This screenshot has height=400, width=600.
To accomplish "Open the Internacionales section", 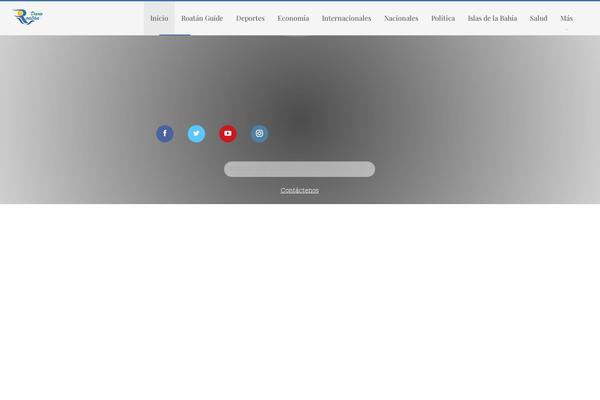I will tap(346, 18).
